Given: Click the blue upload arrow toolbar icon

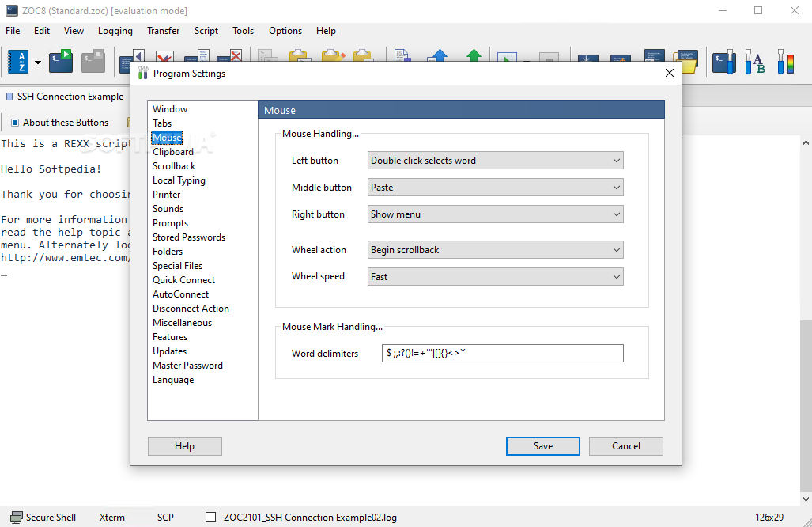Looking at the screenshot, I should click(x=439, y=55).
